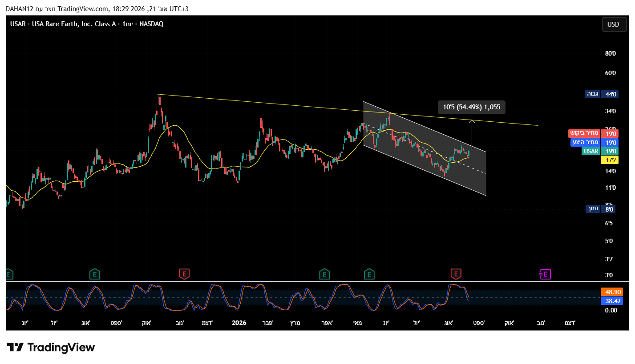Screen dimensions: 635x364
Task: Select the blue מחיר היצע 19'0 label
Action: tap(595, 143)
